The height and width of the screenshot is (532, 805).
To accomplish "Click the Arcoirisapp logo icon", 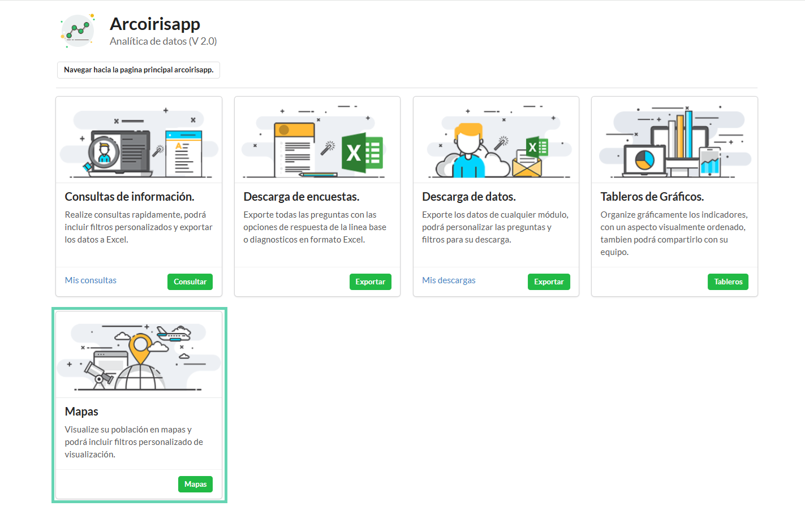I will pyautogui.click(x=78, y=31).
